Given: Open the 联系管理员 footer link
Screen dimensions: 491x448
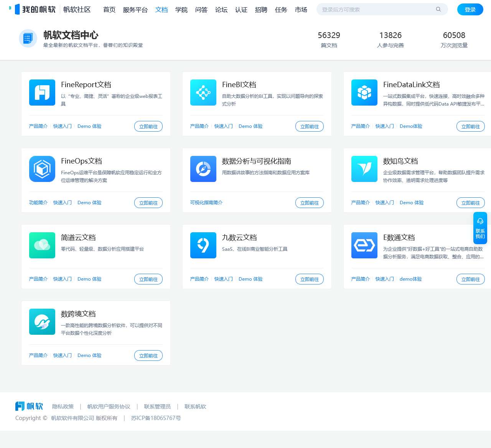Looking at the screenshot, I should click(157, 407).
